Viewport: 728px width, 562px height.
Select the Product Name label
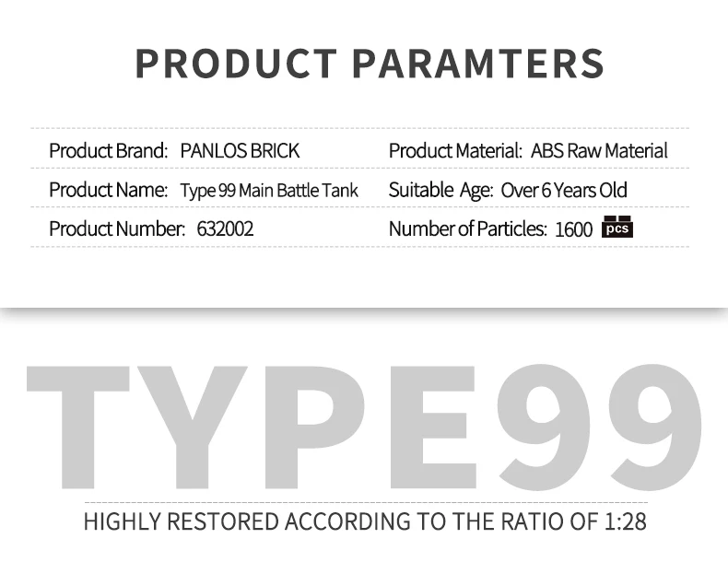108,191
